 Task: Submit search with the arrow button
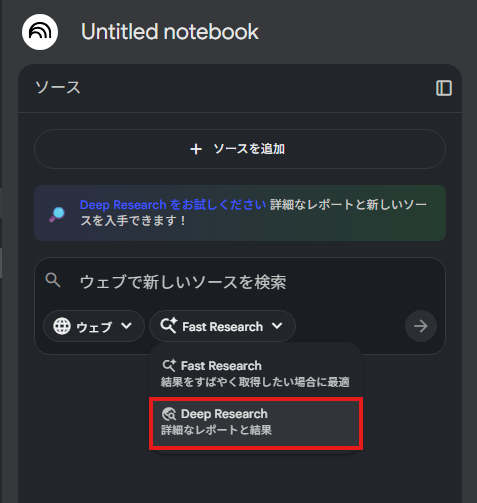(421, 326)
